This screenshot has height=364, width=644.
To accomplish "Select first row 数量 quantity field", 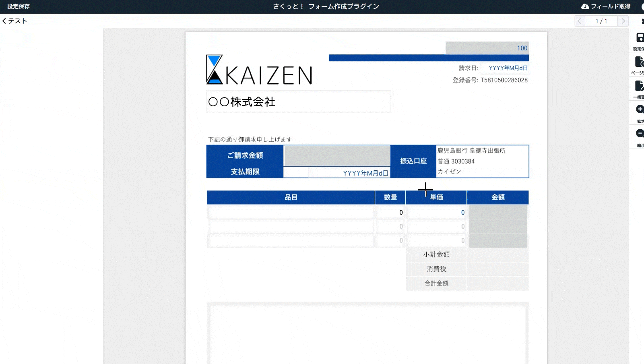I will click(390, 212).
